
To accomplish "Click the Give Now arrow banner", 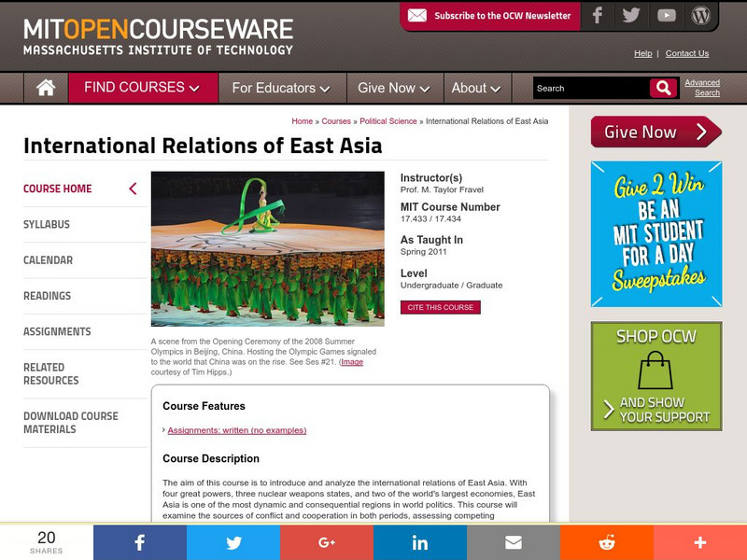I will pyautogui.click(x=656, y=132).
